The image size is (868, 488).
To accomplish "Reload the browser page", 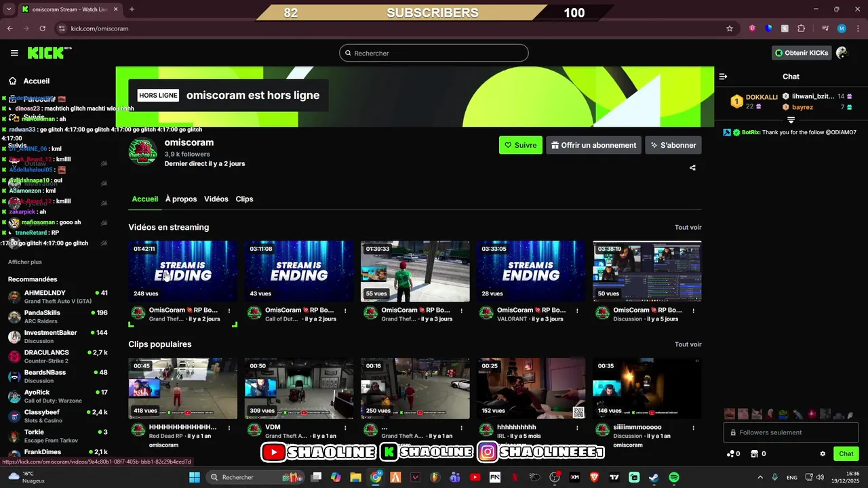I will pyautogui.click(x=42, y=28).
